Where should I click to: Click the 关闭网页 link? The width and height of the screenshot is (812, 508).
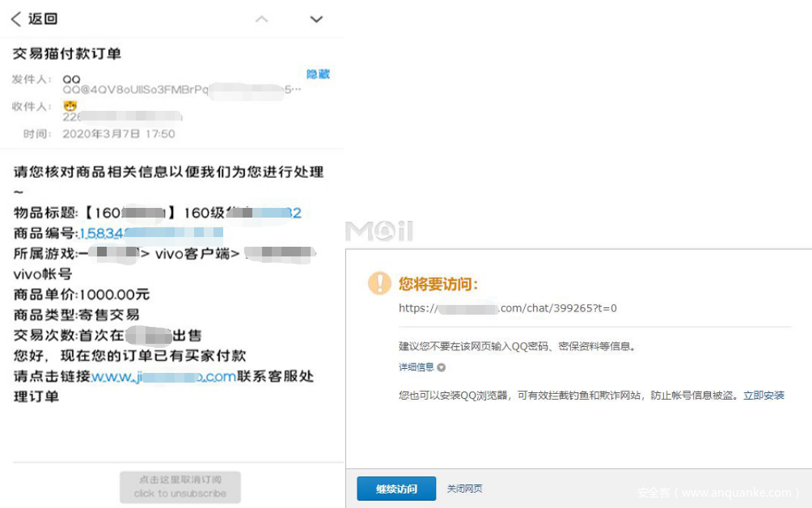click(x=464, y=489)
